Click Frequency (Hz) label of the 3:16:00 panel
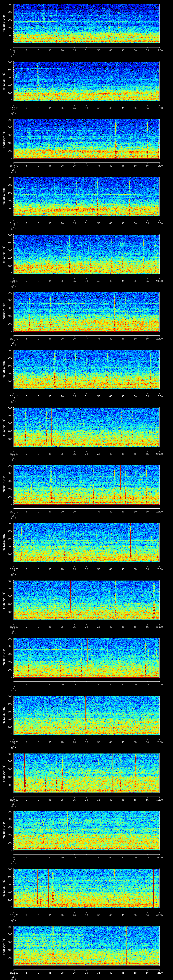 pos(4,24)
